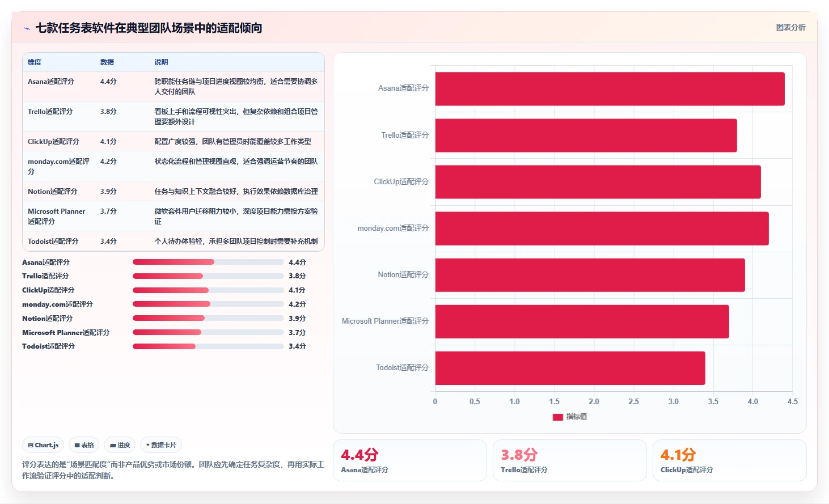The width and height of the screenshot is (829, 504).
Task: Click the 4.4分 Asana data card
Action: [x=410, y=460]
